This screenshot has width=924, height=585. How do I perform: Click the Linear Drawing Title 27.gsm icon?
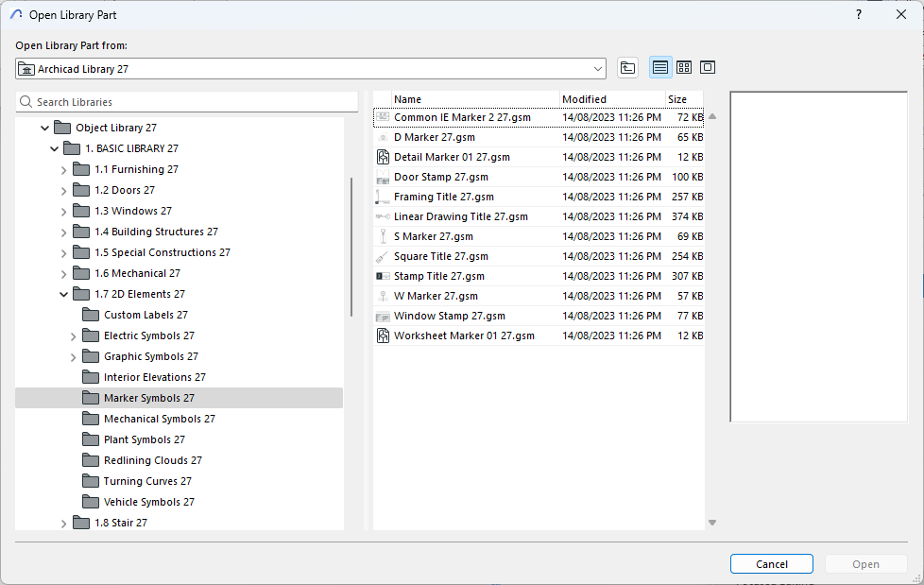383,216
